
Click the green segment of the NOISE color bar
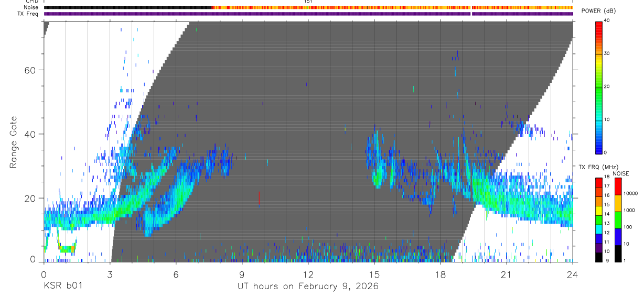point(618,219)
